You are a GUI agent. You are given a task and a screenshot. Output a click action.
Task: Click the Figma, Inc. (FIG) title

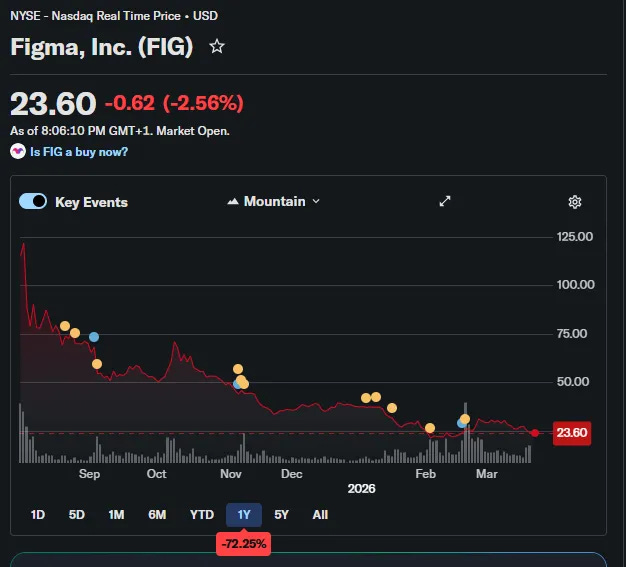[x=102, y=47]
